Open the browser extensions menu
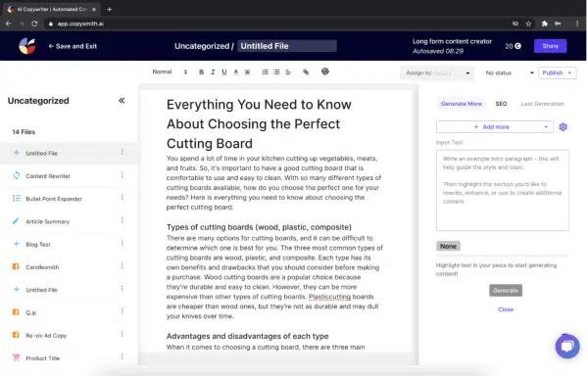 point(545,23)
